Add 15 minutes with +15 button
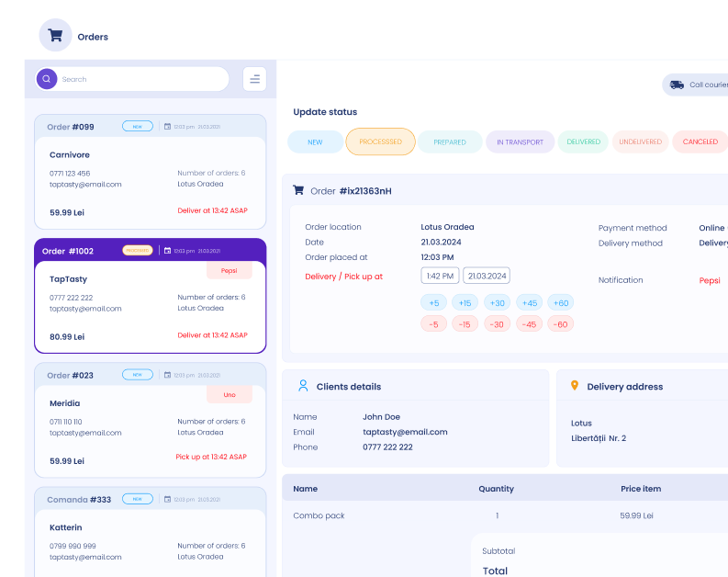Image resolution: width=728 pixels, height=577 pixels. point(465,302)
